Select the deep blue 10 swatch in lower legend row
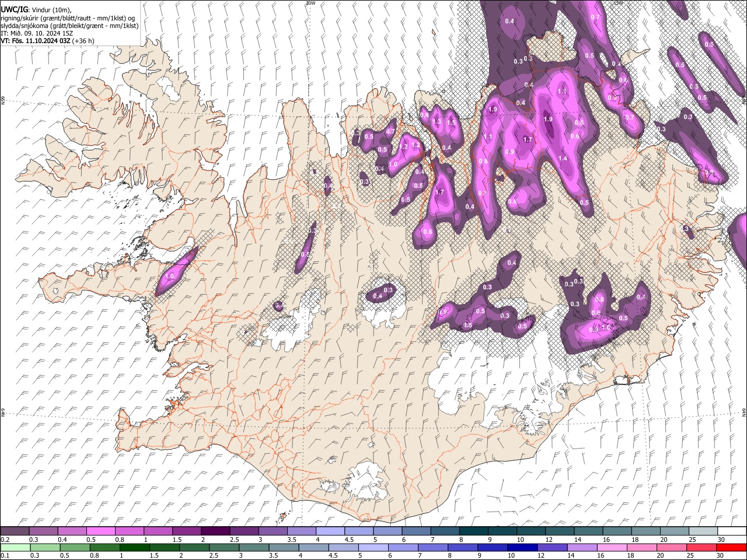 523,547
